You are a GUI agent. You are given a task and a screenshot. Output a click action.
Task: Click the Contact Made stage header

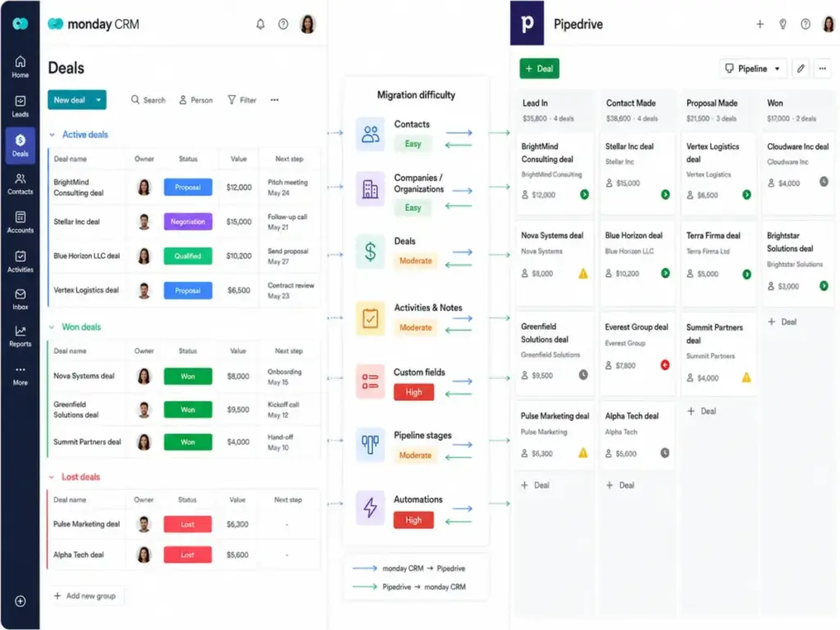637,110
